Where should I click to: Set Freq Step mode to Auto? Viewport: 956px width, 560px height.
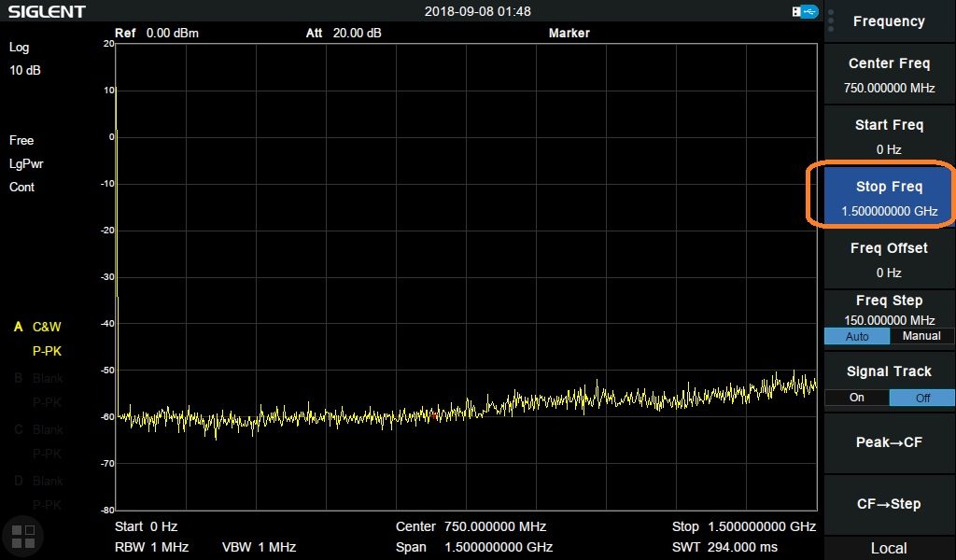(856, 336)
